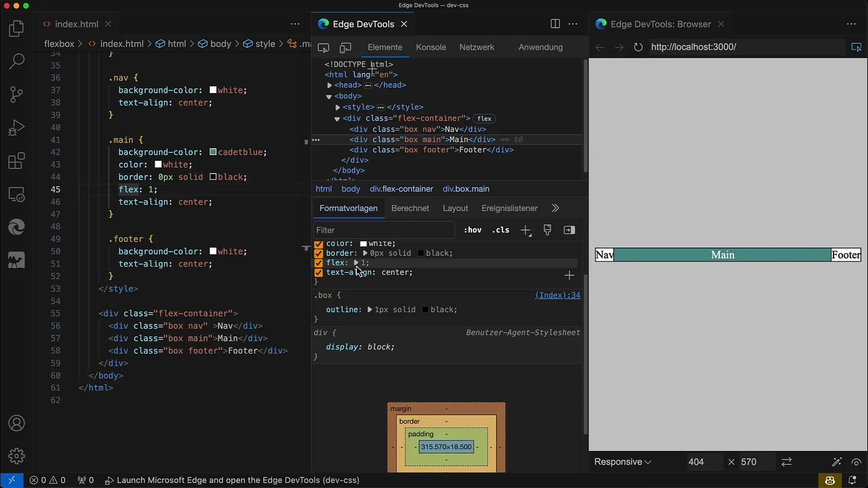Viewport: 868px width, 488px height.
Task: Collapse the body element node
Action: click(329, 96)
